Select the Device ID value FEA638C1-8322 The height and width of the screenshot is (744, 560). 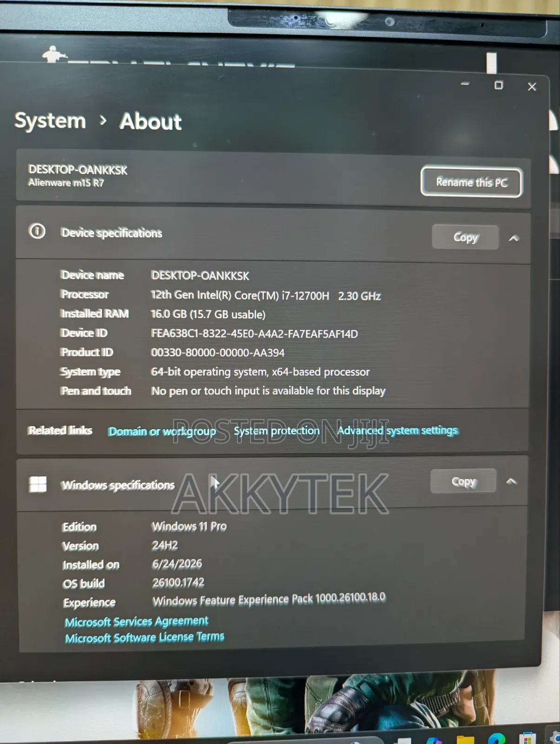coord(254,334)
